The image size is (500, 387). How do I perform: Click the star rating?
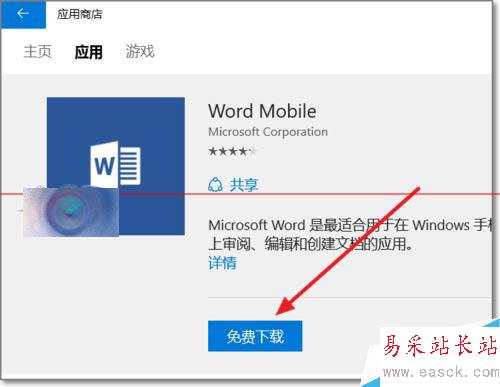(232, 151)
